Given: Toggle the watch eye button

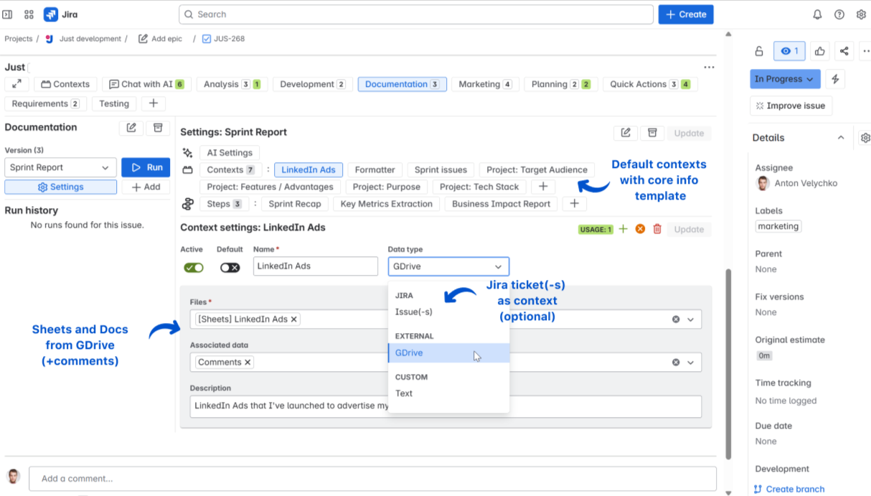Looking at the screenshot, I should click(x=790, y=51).
